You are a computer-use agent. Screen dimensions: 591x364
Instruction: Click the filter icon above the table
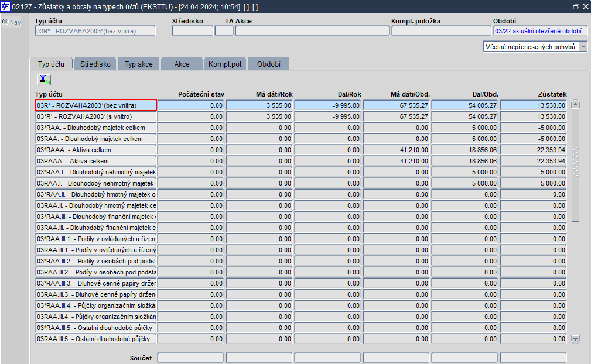44,80
